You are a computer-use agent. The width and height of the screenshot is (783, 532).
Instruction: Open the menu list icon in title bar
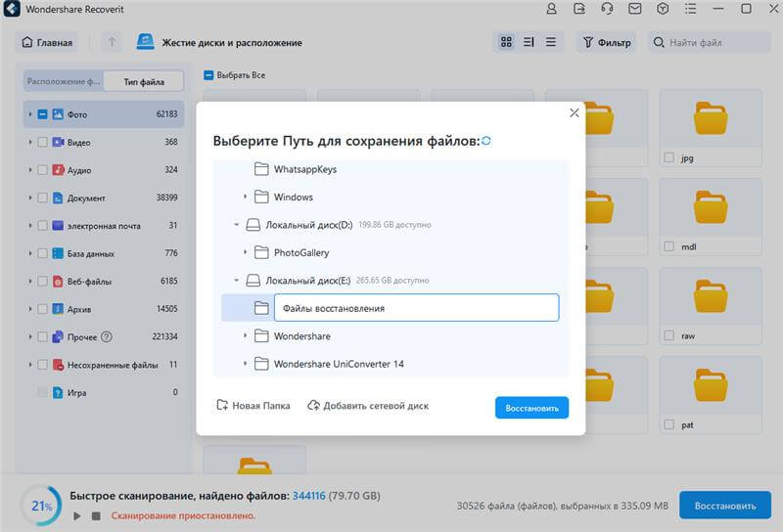click(x=691, y=9)
